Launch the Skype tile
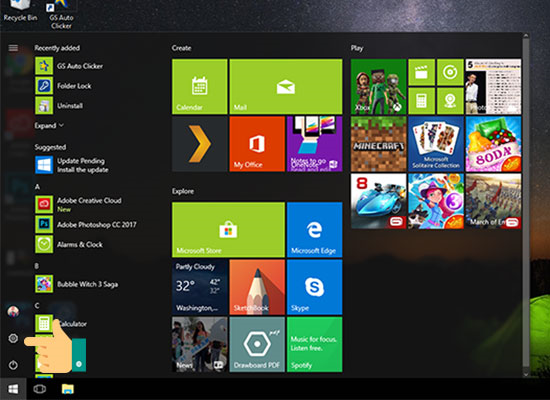The image size is (550, 400). click(x=315, y=287)
